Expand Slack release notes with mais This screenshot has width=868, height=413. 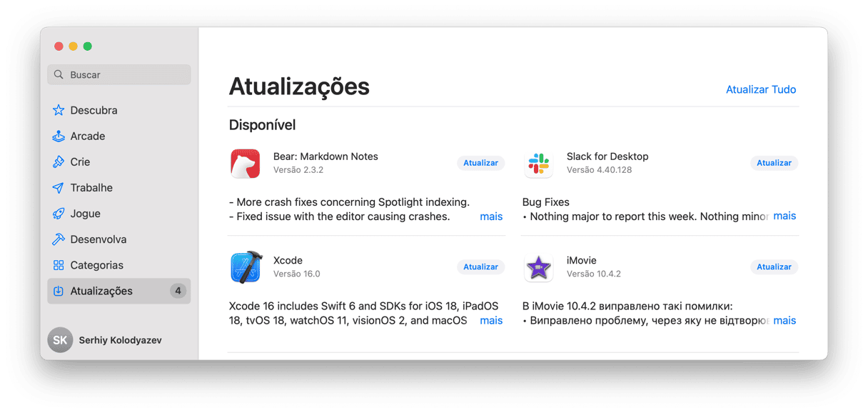tap(784, 216)
